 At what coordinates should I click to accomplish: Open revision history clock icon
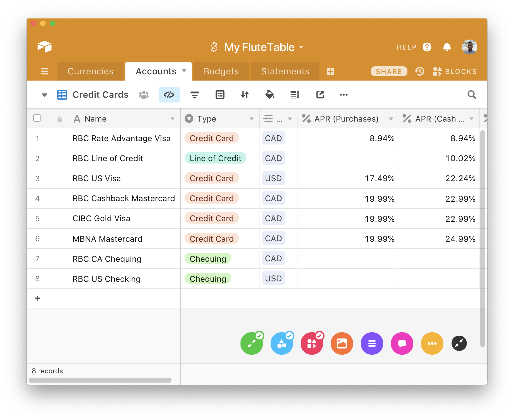[x=420, y=71]
